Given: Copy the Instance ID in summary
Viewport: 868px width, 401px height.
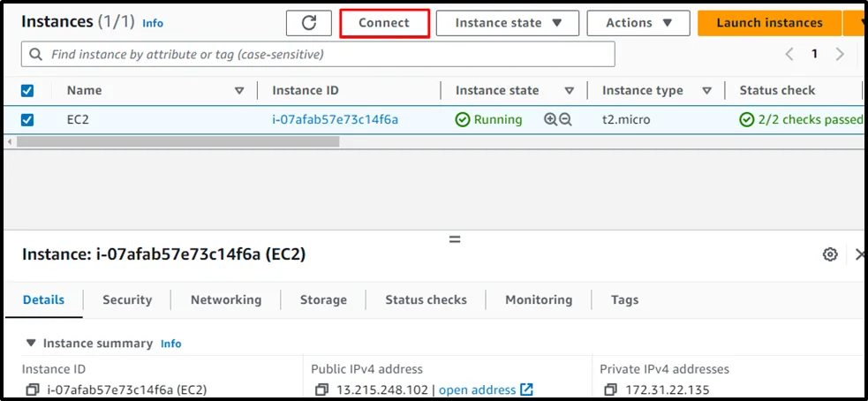Looking at the screenshot, I should click(x=33, y=390).
